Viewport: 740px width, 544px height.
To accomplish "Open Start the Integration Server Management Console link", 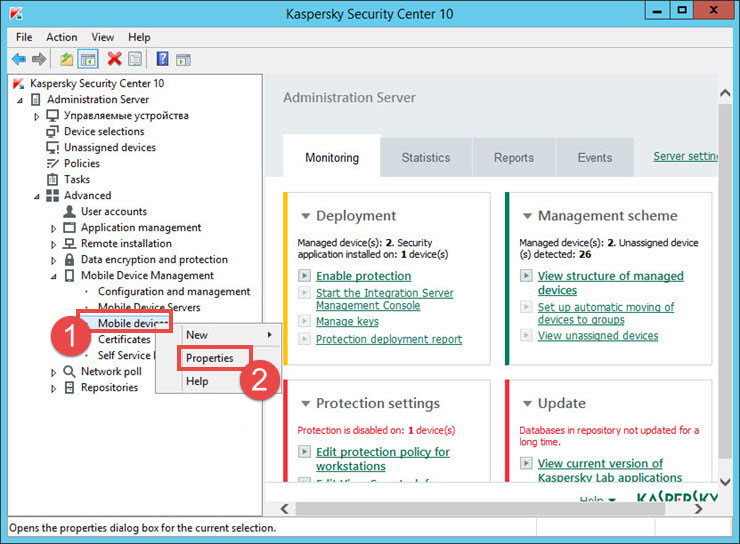I will [x=385, y=299].
